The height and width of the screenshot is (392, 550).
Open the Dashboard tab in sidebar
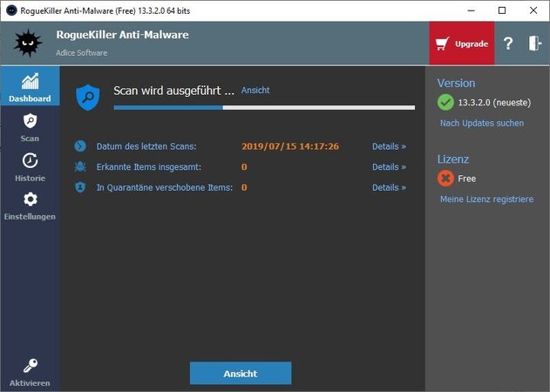click(x=30, y=86)
